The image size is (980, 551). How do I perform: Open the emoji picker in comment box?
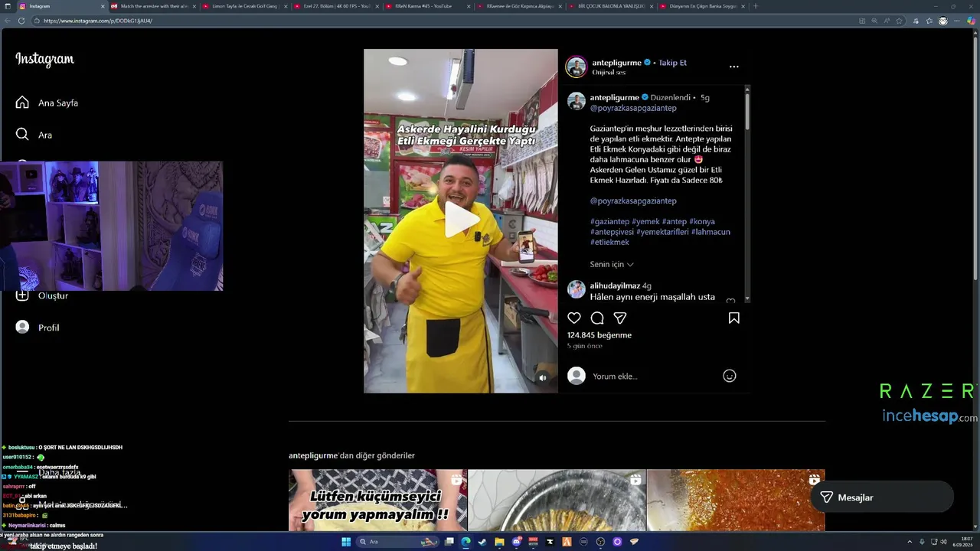[730, 376]
